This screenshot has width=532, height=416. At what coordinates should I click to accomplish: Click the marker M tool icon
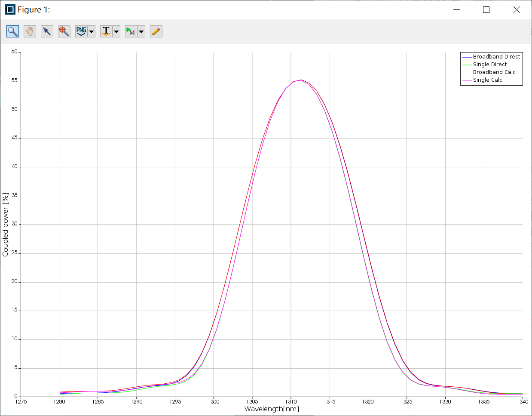click(x=131, y=31)
